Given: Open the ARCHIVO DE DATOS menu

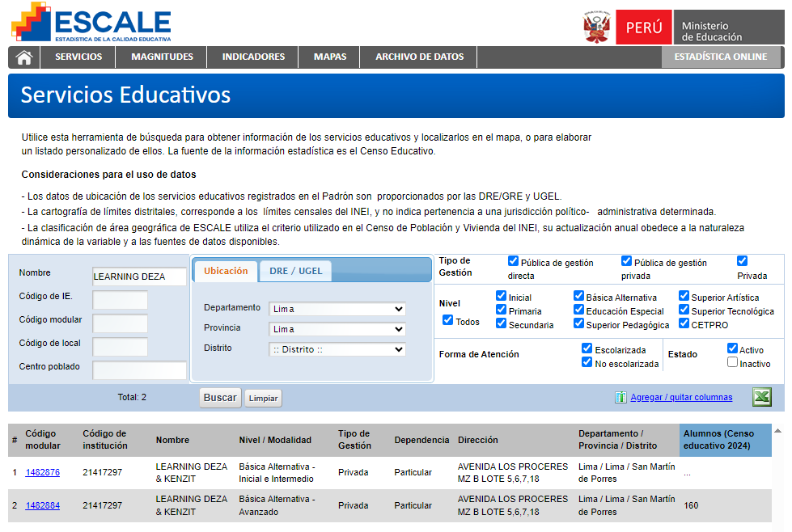Looking at the screenshot, I should click(x=419, y=57).
